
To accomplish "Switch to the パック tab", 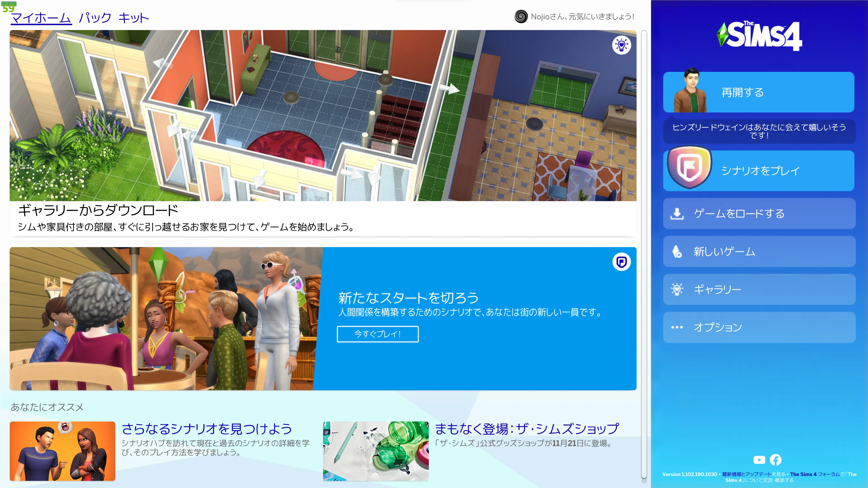I will (95, 18).
